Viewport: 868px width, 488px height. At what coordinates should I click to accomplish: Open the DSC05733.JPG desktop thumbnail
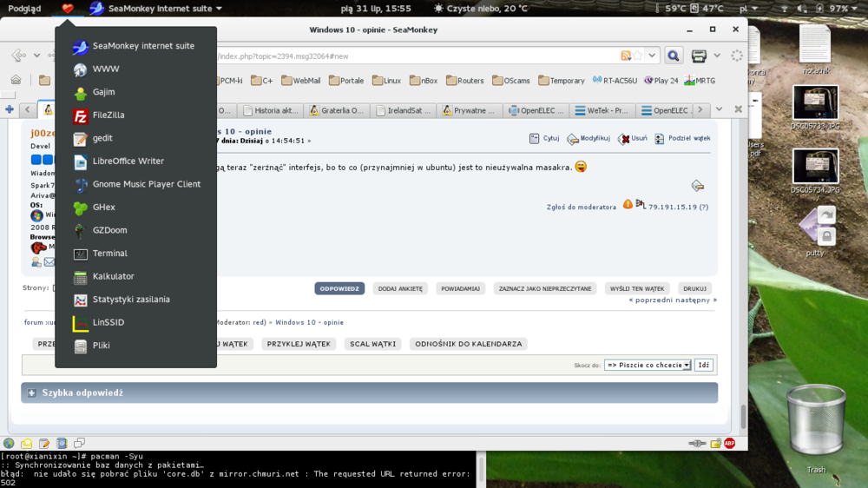click(x=815, y=102)
